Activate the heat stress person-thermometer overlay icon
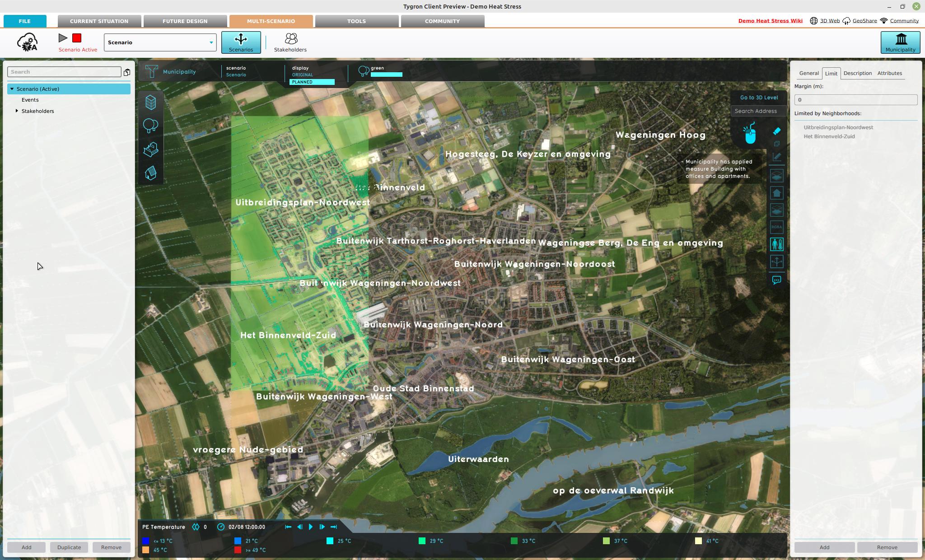The width and height of the screenshot is (925, 560). point(776,244)
